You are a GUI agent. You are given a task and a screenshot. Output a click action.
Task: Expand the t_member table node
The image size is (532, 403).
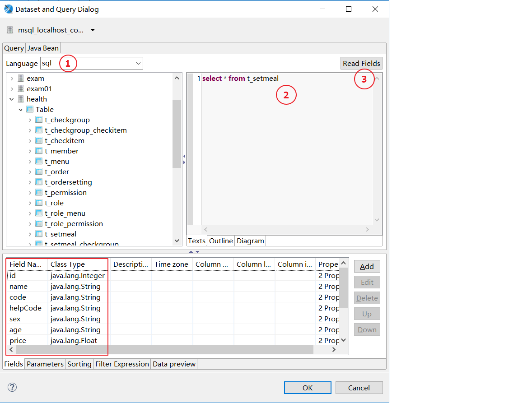pyautogui.click(x=30, y=151)
